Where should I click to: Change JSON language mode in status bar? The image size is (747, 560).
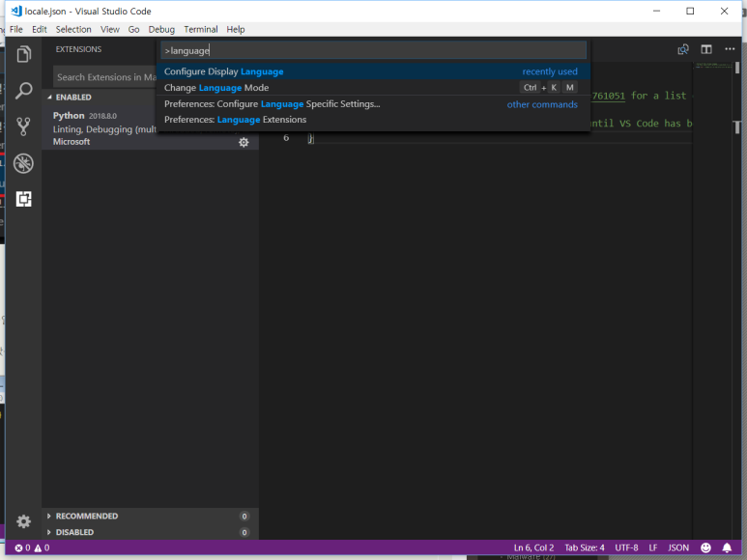[678, 547]
